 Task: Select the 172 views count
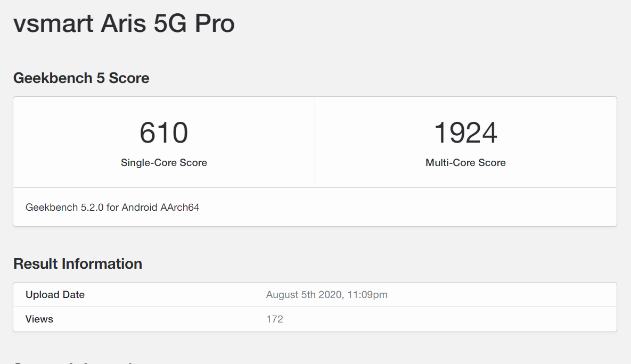[x=275, y=319]
